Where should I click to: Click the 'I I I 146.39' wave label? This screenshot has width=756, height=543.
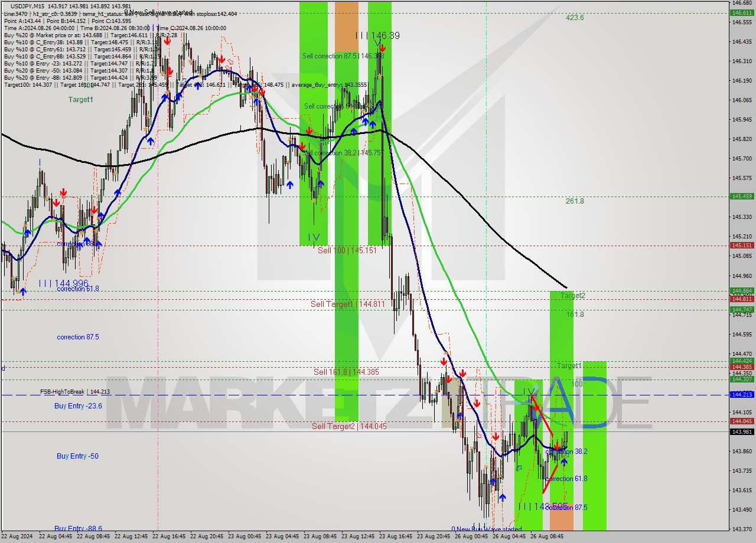click(377, 36)
